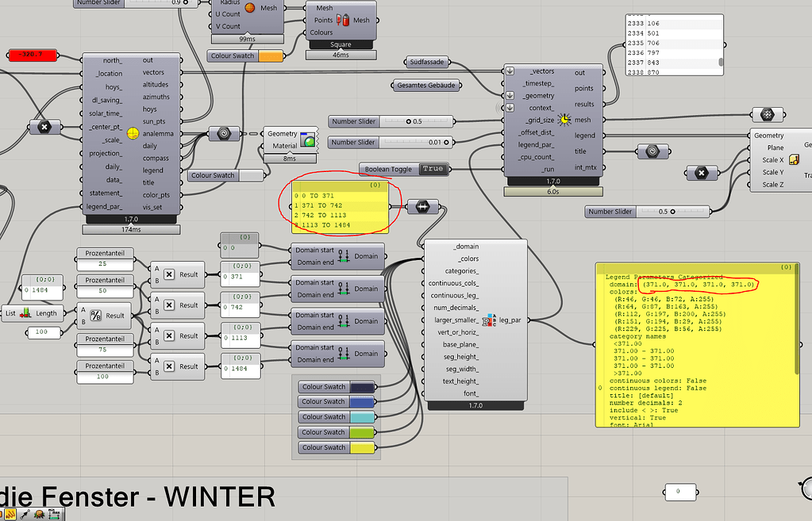Click the X hexagon node above the 0.5 slider
The image size is (812, 521).
(x=702, y=173)
